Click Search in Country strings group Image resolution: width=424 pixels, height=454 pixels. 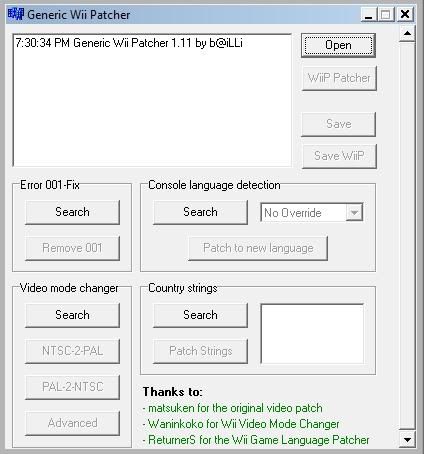[x=200, y=315]
